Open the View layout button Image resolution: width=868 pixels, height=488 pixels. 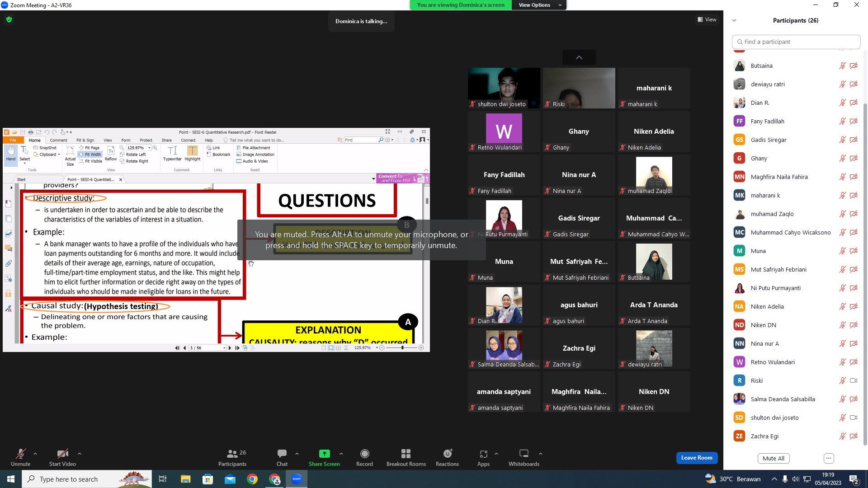click(707, 19)
